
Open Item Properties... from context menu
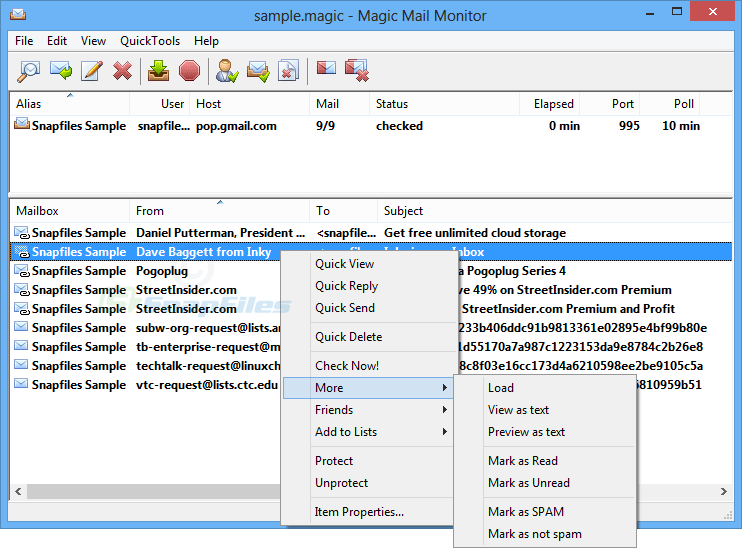pos(368,512)
